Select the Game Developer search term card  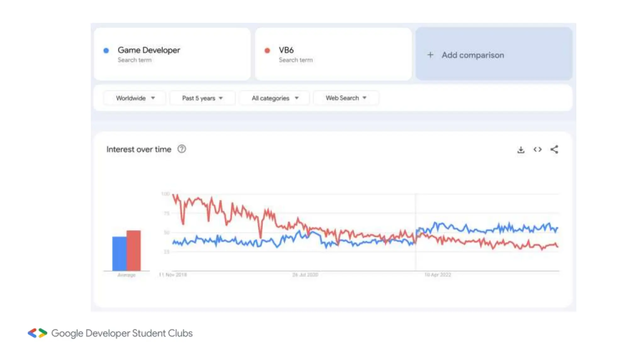172,54
